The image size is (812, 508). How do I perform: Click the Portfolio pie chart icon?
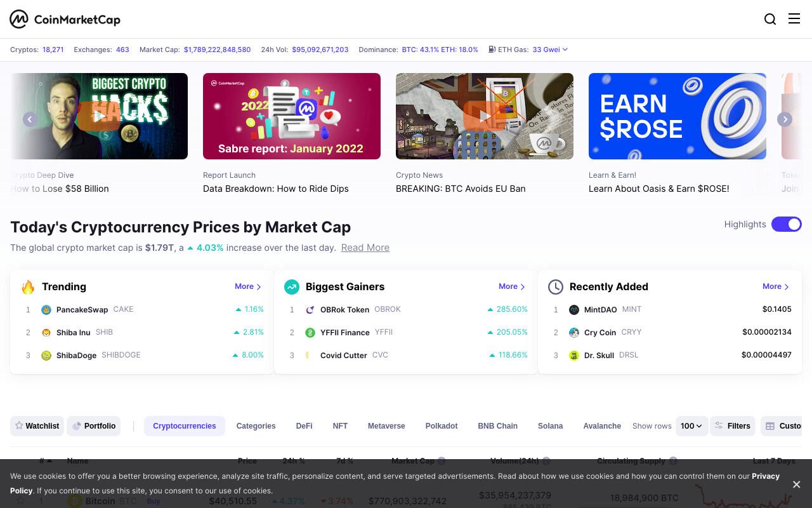pyautogui.click(x=77, y=426)
